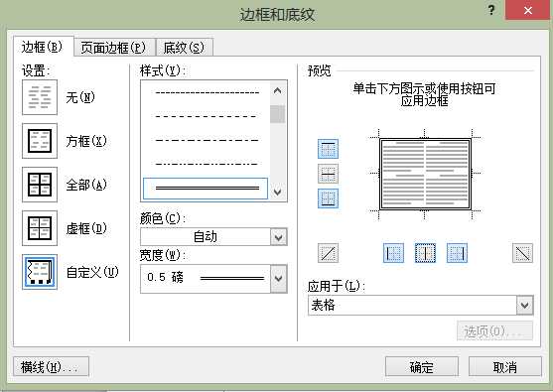Cancel the dialog with 取消
This screenshot has width=553, height=392.
click(505, 367)
